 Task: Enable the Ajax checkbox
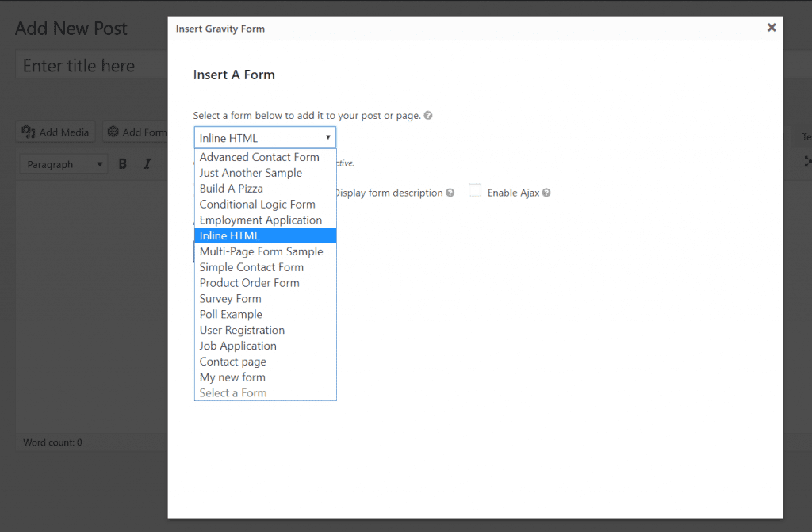[x=475, y=190]
